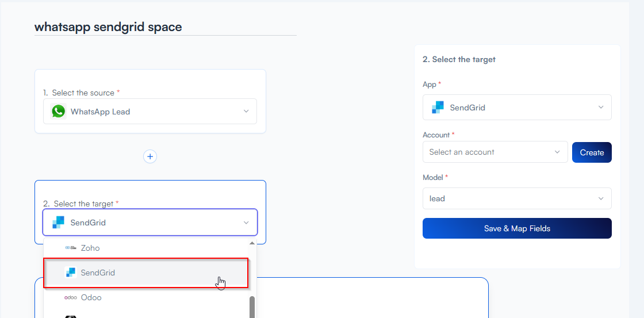Viewport: 644px width, 318px height.
Task: Click the Save & Map Fields button
Action: [x=516, y=228]
